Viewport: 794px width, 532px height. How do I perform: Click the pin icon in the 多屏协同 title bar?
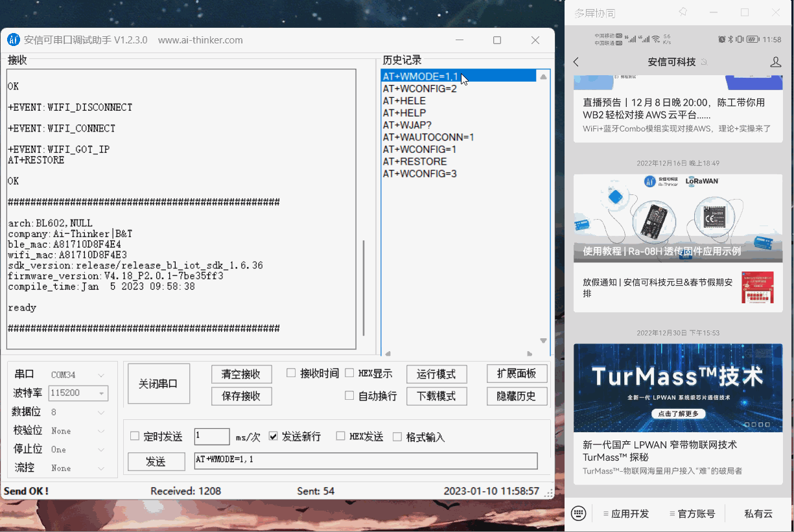point(683,12)
